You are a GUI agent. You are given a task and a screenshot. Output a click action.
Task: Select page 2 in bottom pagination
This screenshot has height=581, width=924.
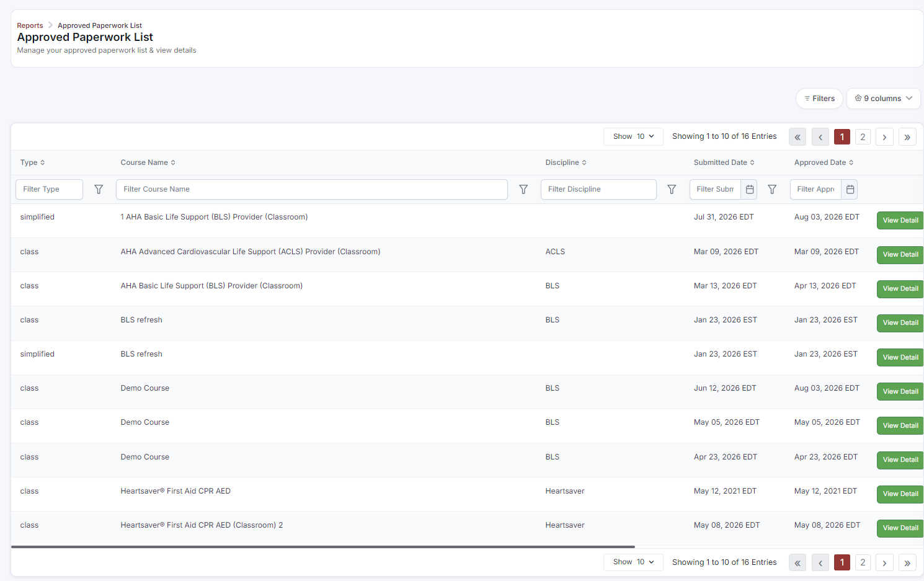point(863,562)
